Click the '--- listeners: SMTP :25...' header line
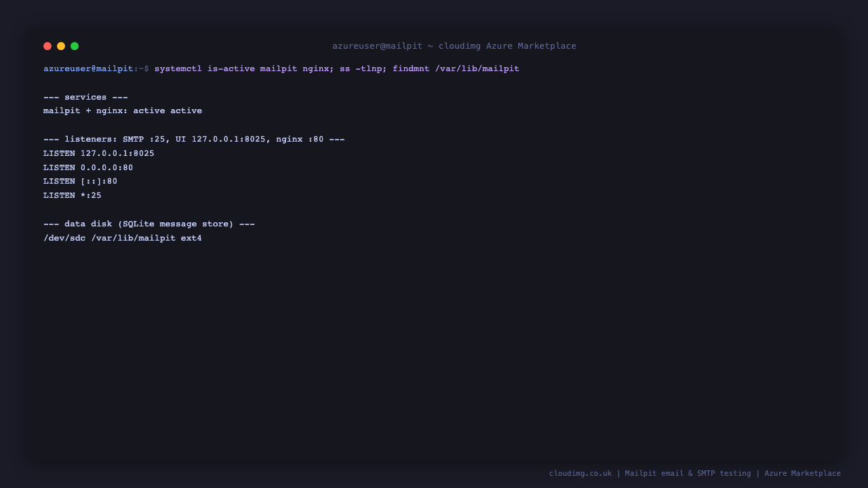The image size is (868, 488). [194, 139]
